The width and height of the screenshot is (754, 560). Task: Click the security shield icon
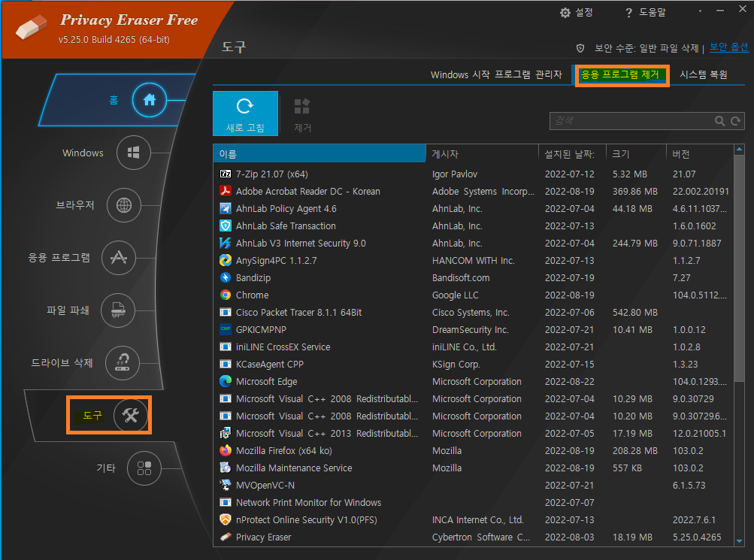580,48
